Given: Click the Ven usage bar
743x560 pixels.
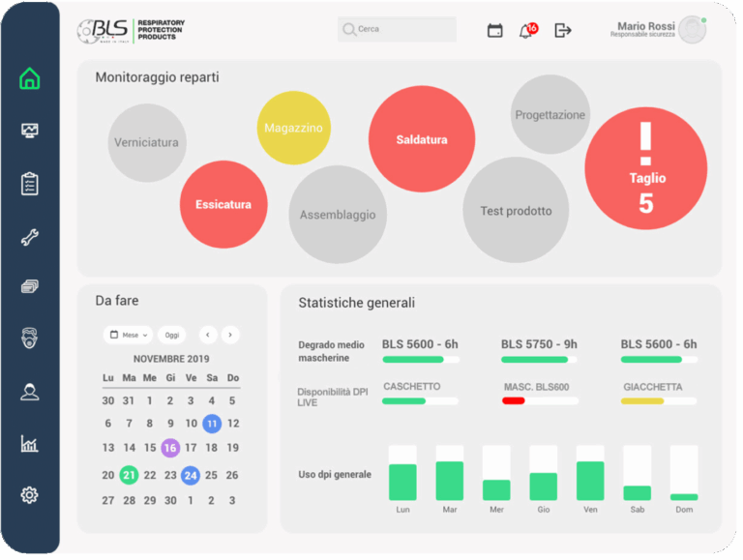Looking at the screenshot, I should (590, 473).
